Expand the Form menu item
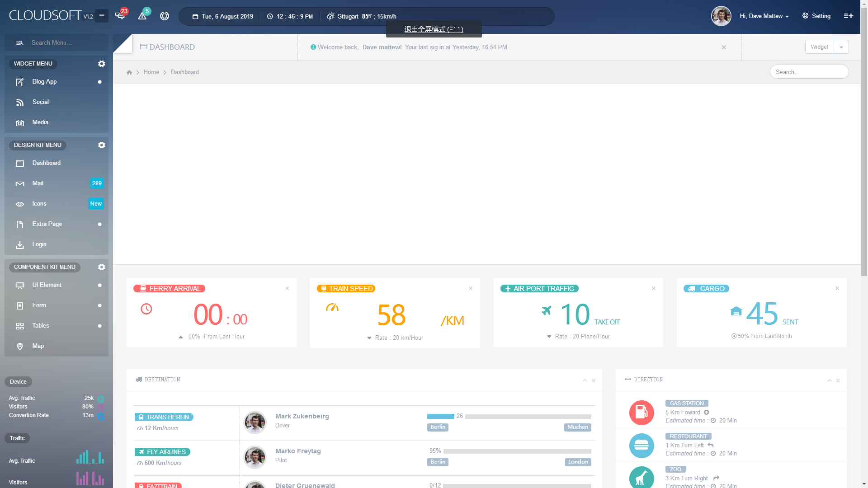868x488 pixels. pos(57,305)
